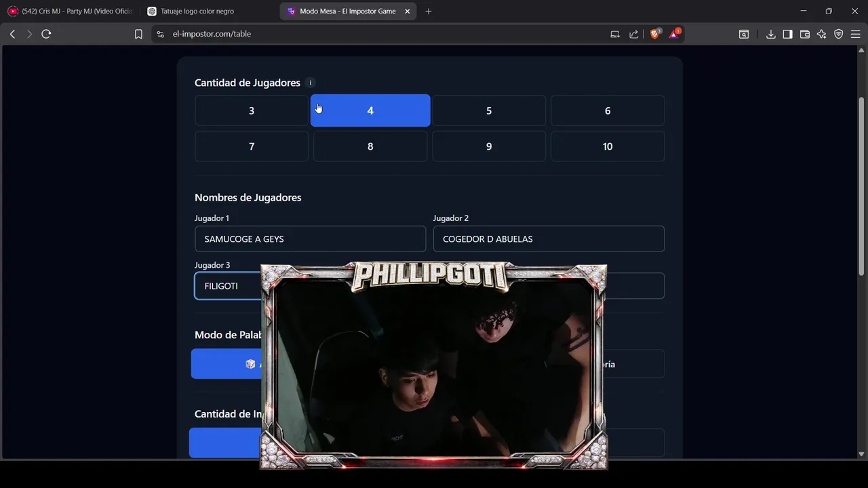Open a new browser tab
Image resolution: width=868 pixels, height=488 pixels.
(428, 11)
